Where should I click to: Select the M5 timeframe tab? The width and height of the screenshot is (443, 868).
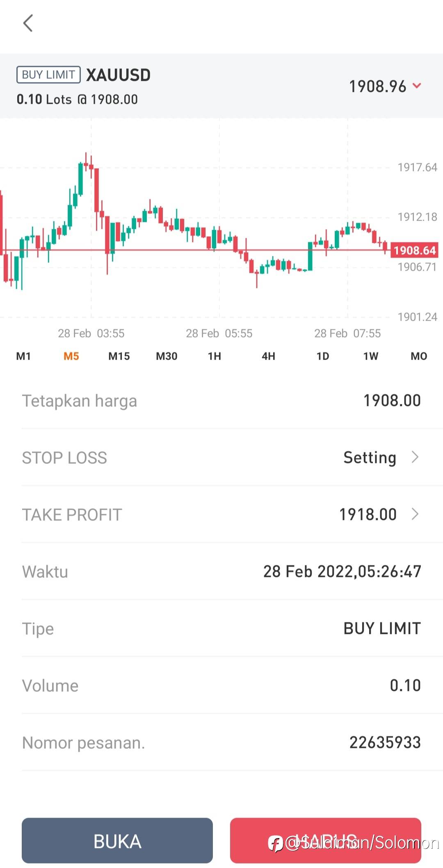[71, 356]
